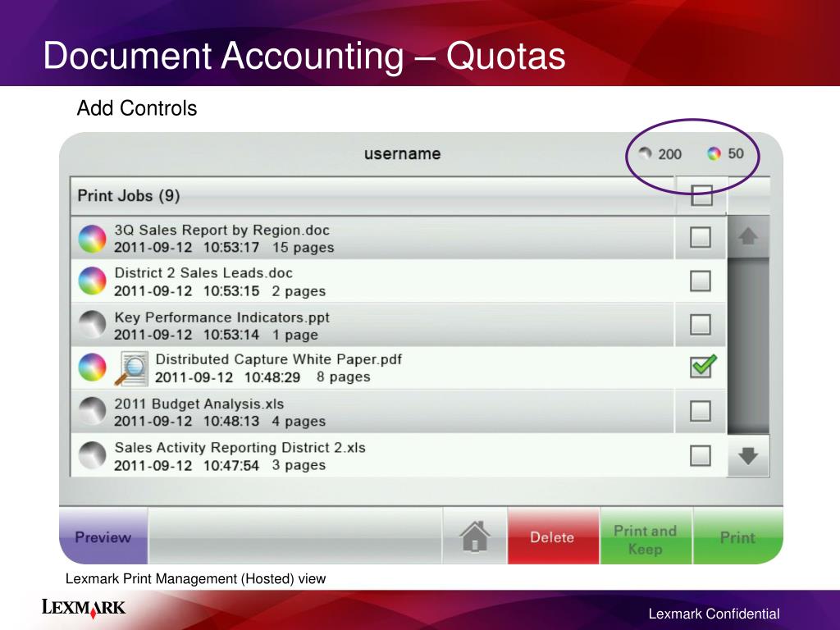
Task: Click the '15 pages' count text
Action: tap(304, 248)
